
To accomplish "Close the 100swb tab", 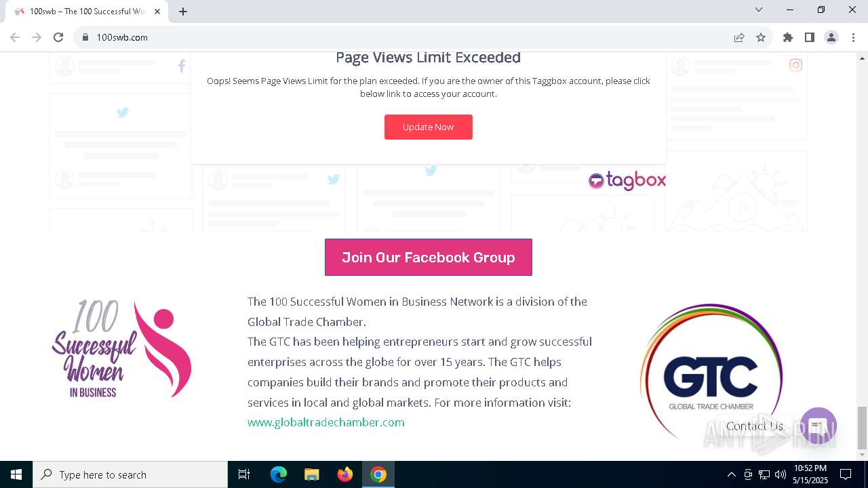I will 158,12.
